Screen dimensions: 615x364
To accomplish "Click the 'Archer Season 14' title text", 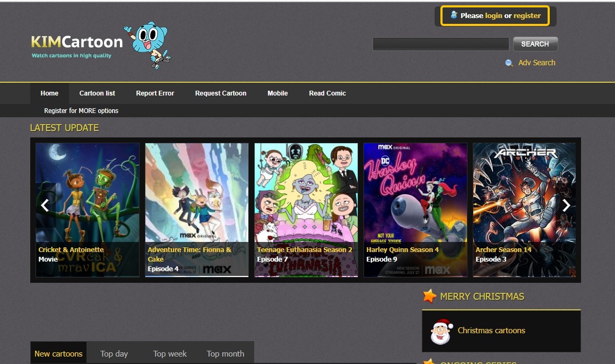I will (x=503, y=249).
